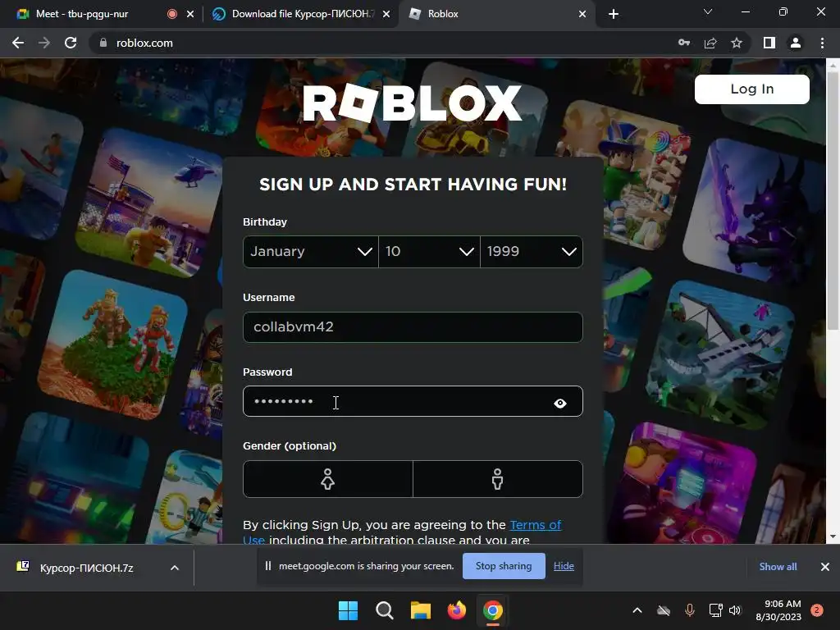The width and height of the screenshot is (840, 630).
Task: Select male gender option
Action: [498, 479]
